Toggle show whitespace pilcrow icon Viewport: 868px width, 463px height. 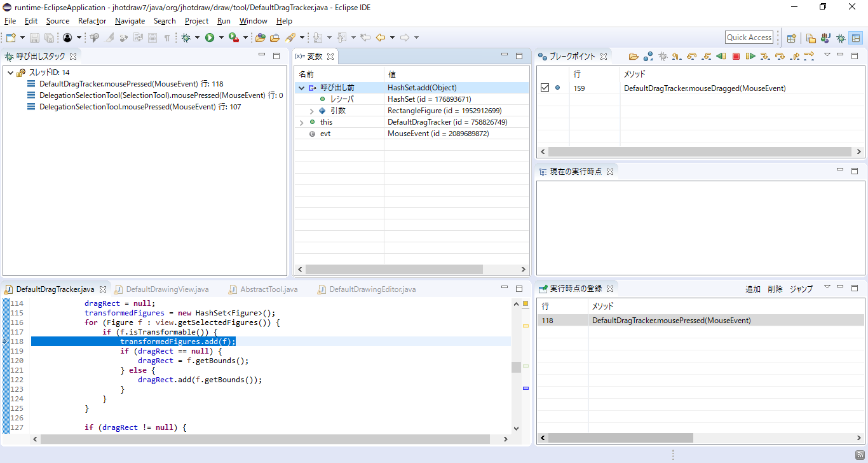pos(166,38)
